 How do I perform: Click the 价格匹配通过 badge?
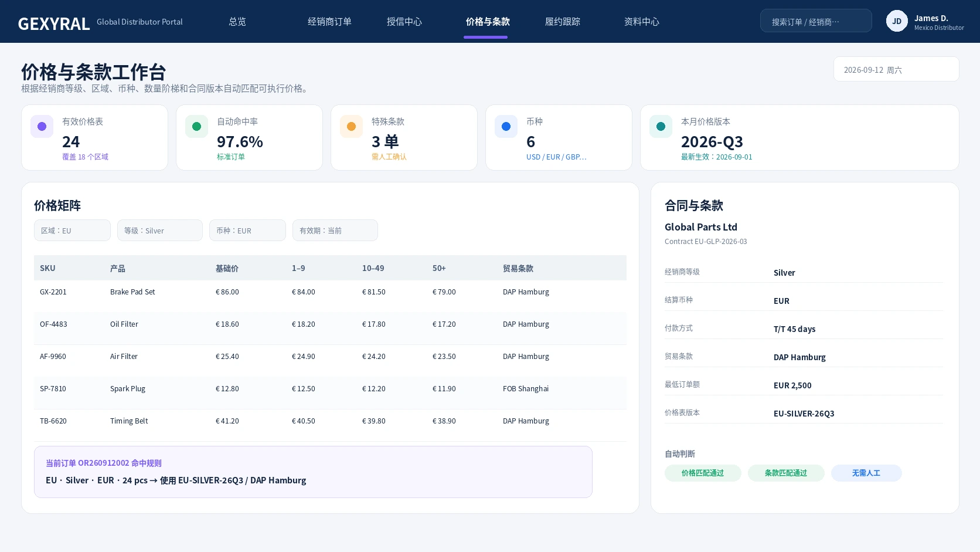click(703, 473)
